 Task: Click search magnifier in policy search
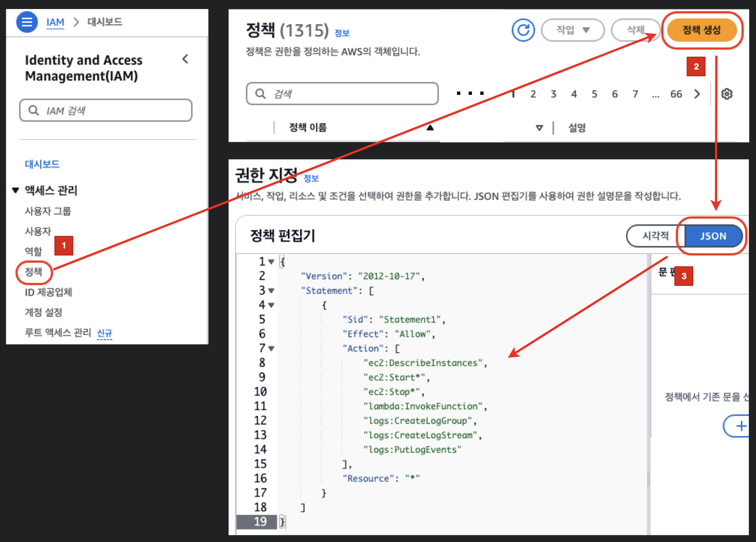[261, 93]
